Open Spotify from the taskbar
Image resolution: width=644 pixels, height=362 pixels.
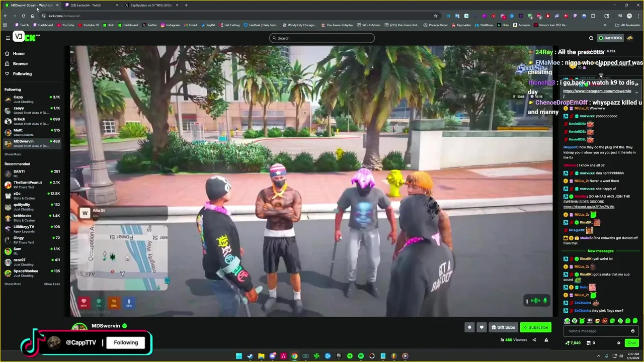361,356
